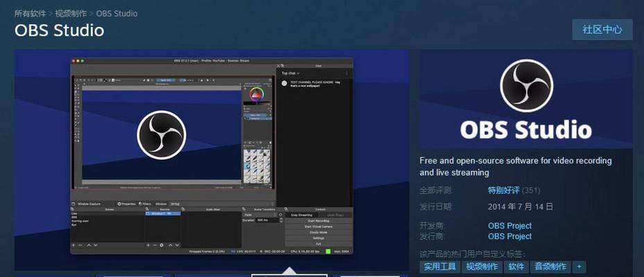Image resolution: width=644 pixels, height=277 pixels.
Task: Click Start Recording in the OBS screenshot
Action: point(318,221)
